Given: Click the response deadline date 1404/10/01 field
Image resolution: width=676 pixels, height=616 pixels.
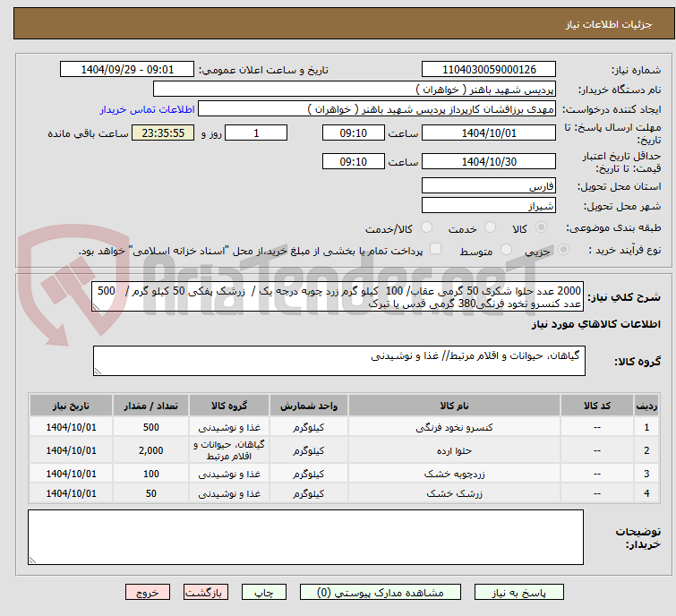Looking at the screenshot, I should [x=489, y=133].
